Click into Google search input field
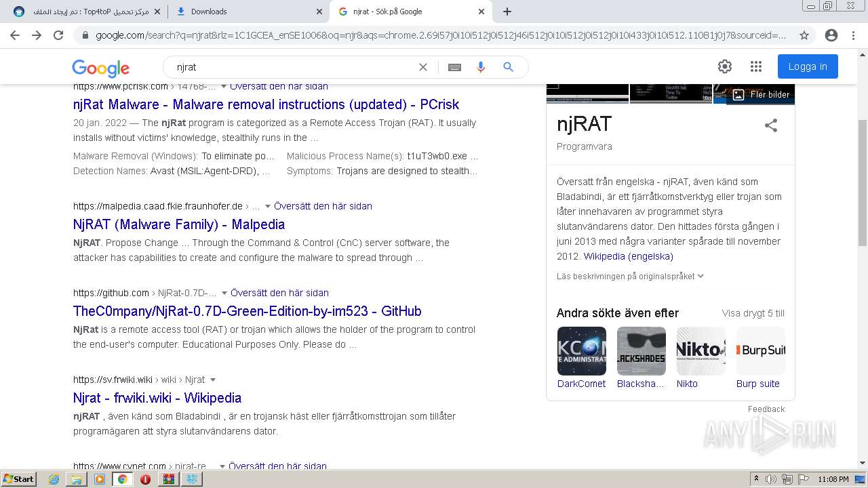This screenshot has height=488, width=868. [x=295, y=67]
